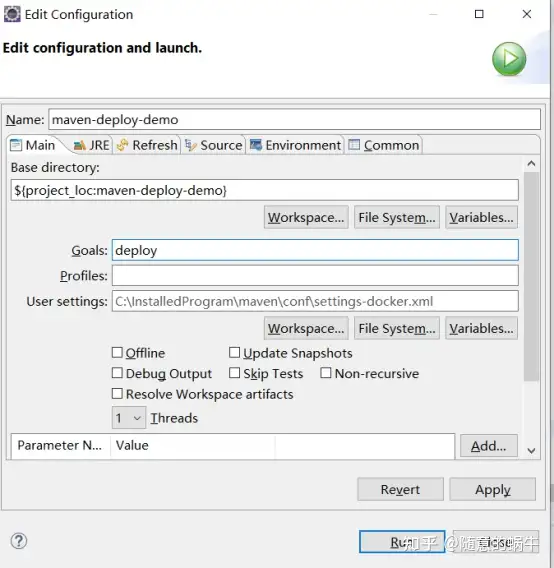
Task: Click the Main tab page icon
Action: 16,145
